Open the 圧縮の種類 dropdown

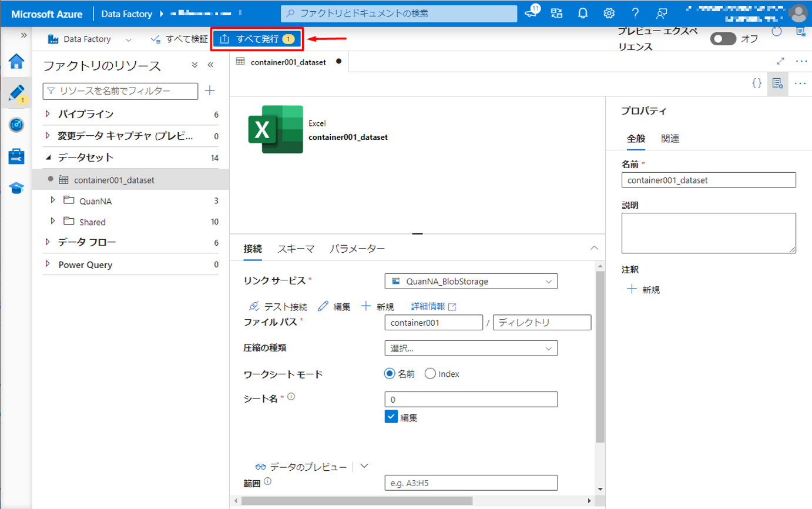471,349
